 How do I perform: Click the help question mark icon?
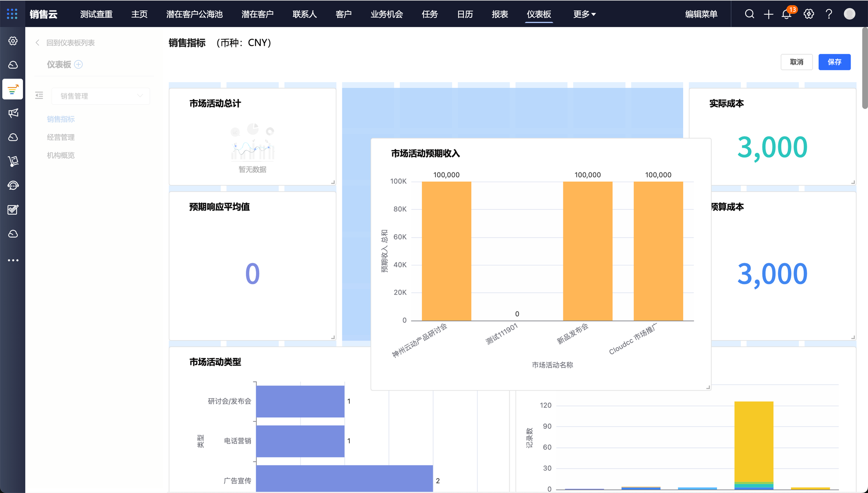[829, 14]
